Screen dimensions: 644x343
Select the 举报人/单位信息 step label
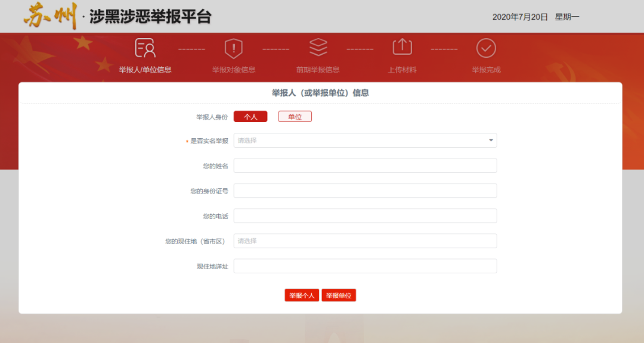pyautogui.click(x=145, y=70)
